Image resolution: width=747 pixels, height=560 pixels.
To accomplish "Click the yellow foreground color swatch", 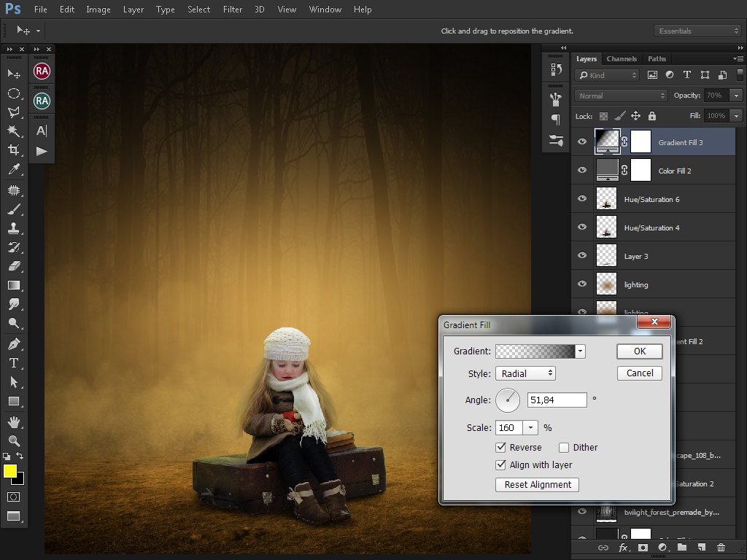I will 10,471.
